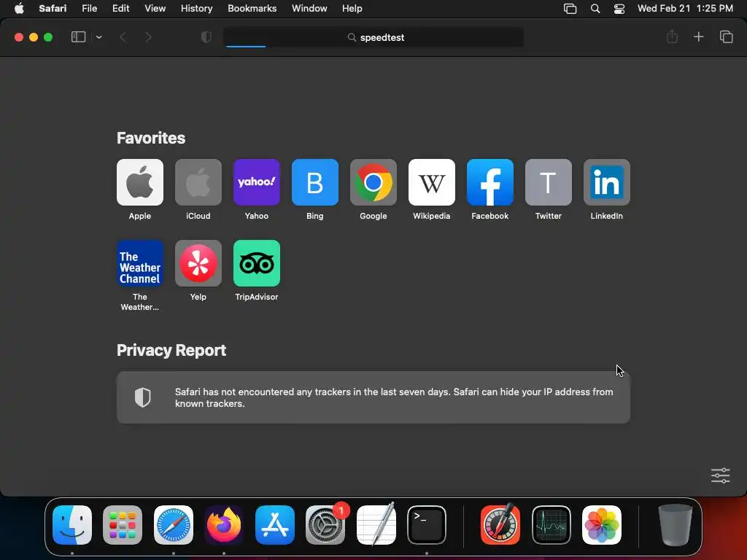The image size is (747, 560).
Task: Open The Weather Channel favorite
Action: coord(139,263)
